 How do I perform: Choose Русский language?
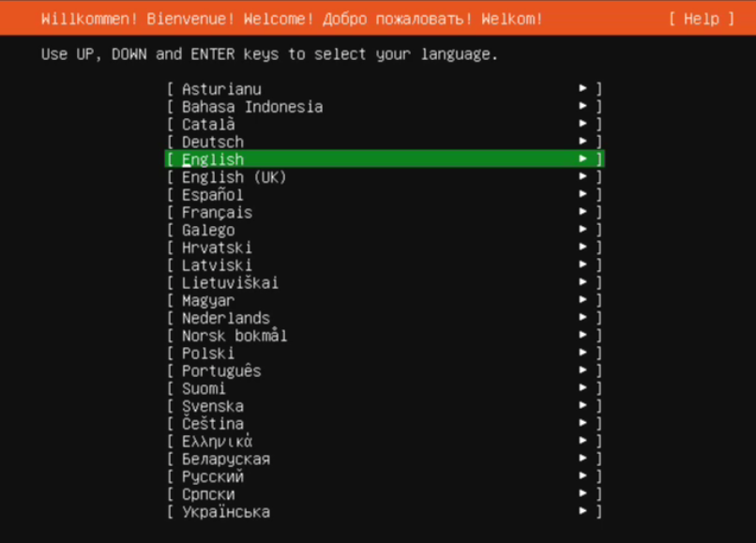(x=385, y=476)
